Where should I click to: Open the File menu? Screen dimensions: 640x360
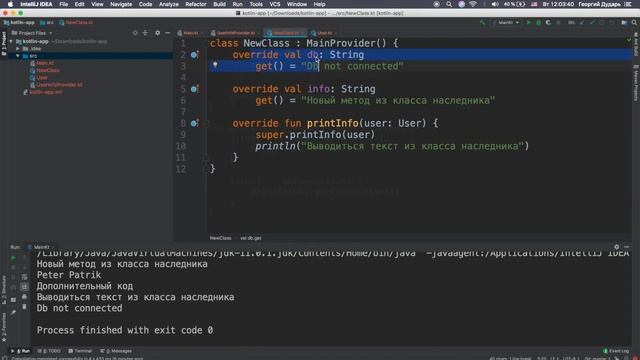tap(64, 4)
